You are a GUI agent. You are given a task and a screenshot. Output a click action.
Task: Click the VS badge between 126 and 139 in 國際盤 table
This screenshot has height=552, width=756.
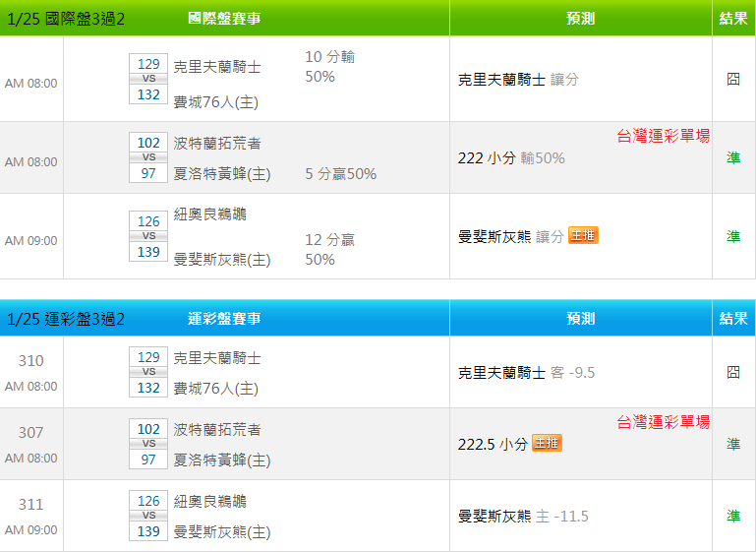click(x=148, y=236)
